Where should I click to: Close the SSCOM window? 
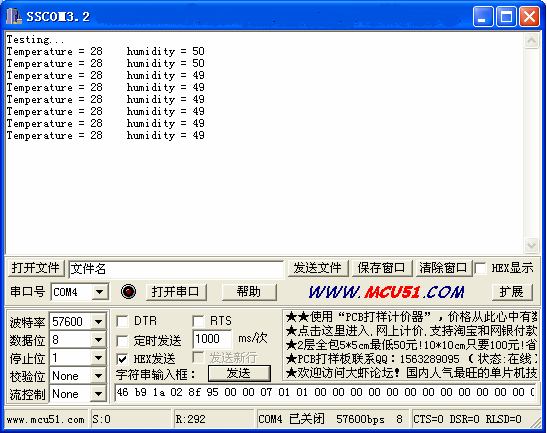(530, 16)
